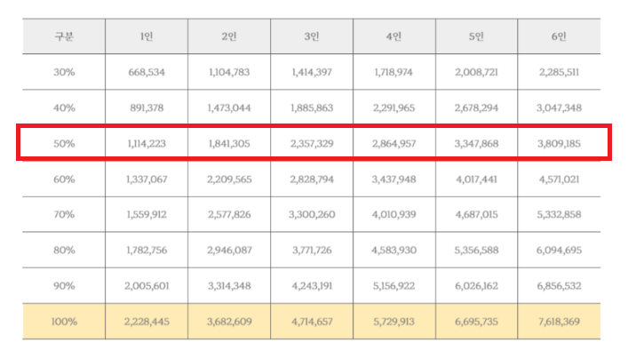Click the value 4,571,021
Viewport: 644px width, 351px height.
(559, 179)
